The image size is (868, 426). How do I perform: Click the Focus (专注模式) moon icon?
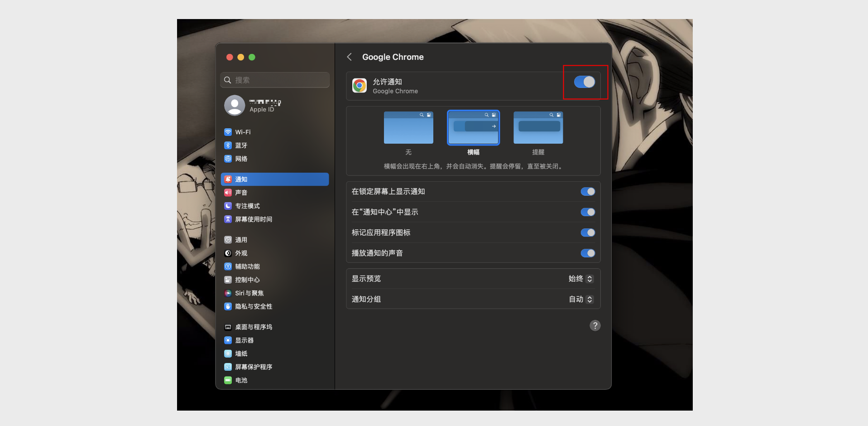(228, 206)
